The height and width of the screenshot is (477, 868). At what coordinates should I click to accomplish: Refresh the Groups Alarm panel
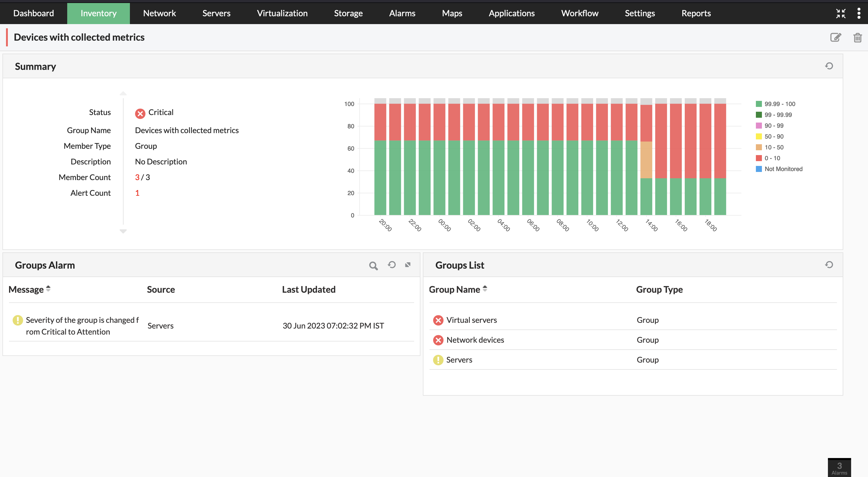tap(392, 265)
